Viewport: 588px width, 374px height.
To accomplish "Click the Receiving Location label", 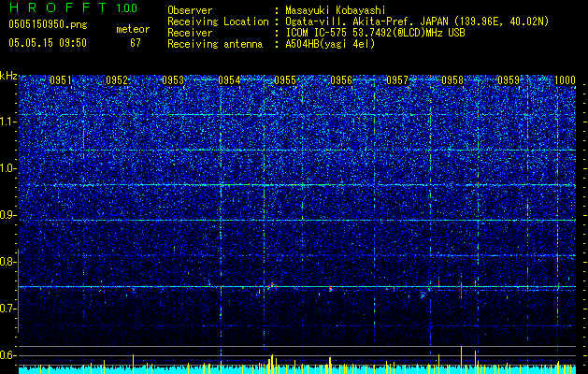I will (x=218, y=22).
